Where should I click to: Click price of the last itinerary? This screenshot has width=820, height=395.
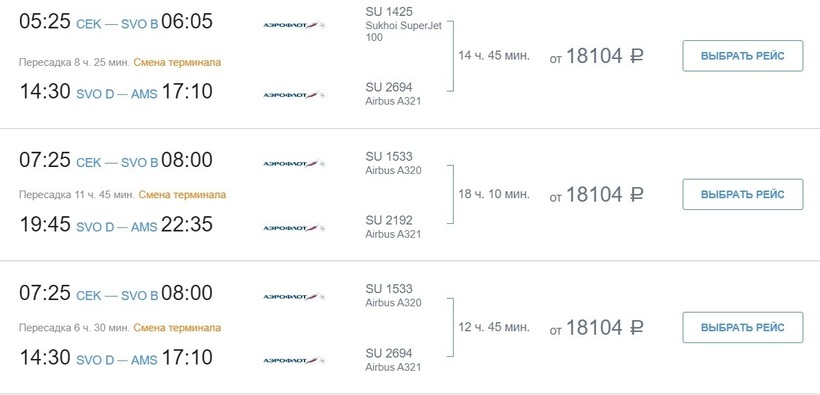[596, 328]
